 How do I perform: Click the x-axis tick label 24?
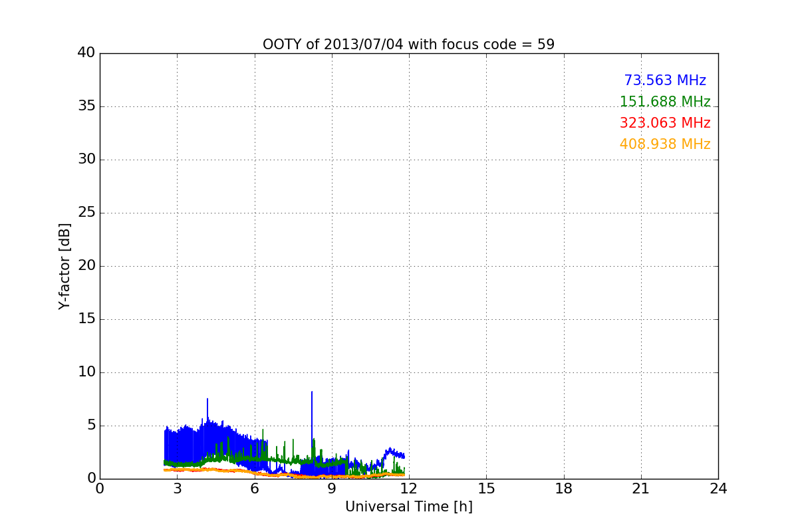[x=718, y=489]
